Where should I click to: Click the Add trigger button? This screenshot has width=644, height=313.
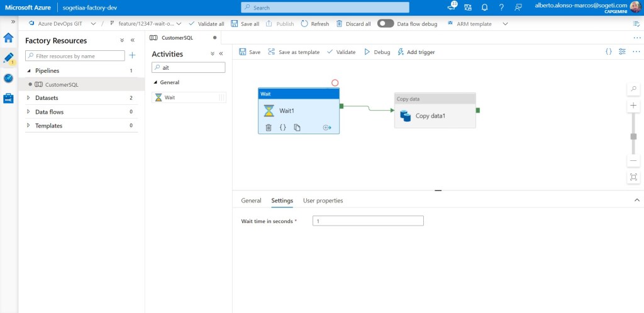(x=416, y=52)
